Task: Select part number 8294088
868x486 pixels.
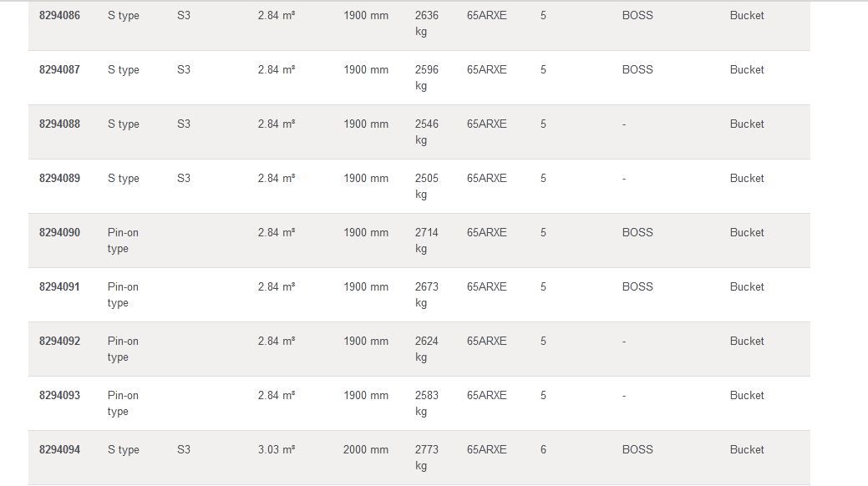Action: (59, 124)
